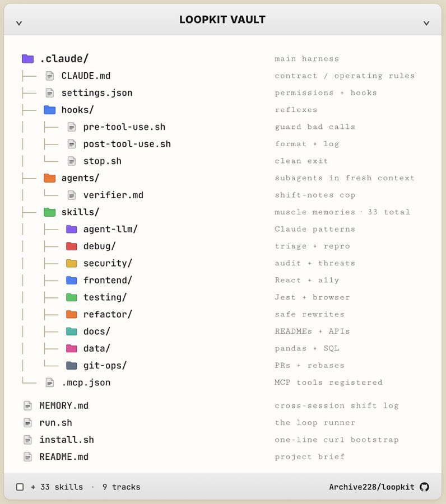This screenshot has height=504, width=446.
Task: Click the README.md file icon
Action: point(27,457)
